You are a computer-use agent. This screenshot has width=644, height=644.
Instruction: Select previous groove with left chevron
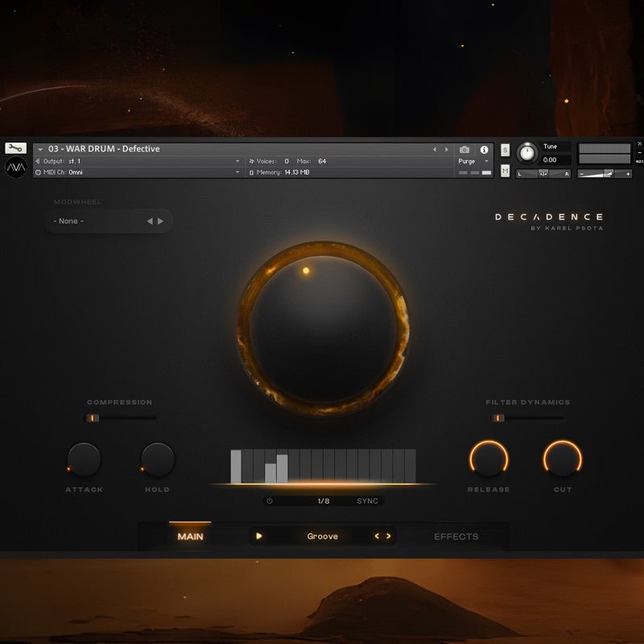[377, 536]
